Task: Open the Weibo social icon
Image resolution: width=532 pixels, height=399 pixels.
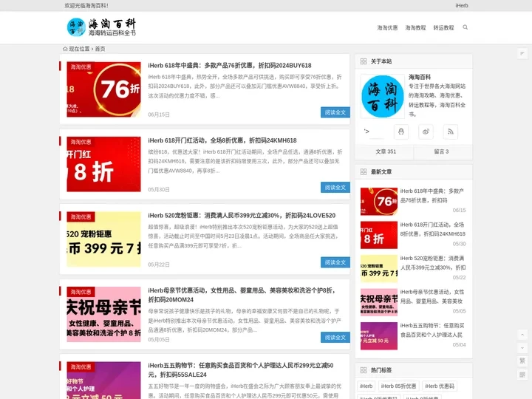Action: click(426, 132)
